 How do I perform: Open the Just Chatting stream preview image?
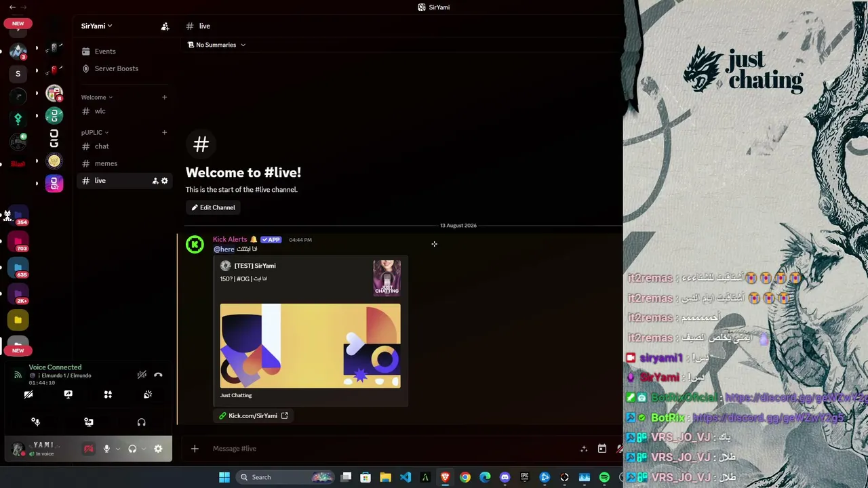(310, 346)
